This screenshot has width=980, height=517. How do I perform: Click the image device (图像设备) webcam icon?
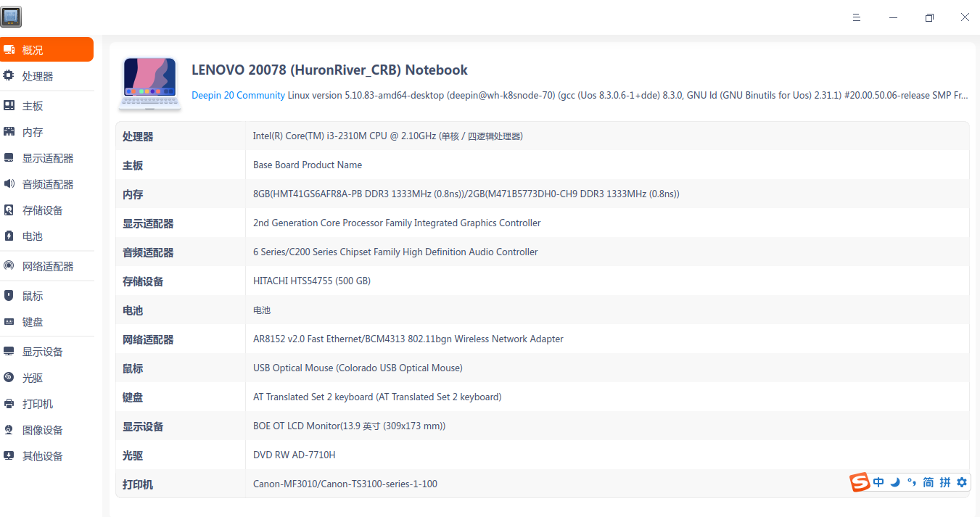9,430
